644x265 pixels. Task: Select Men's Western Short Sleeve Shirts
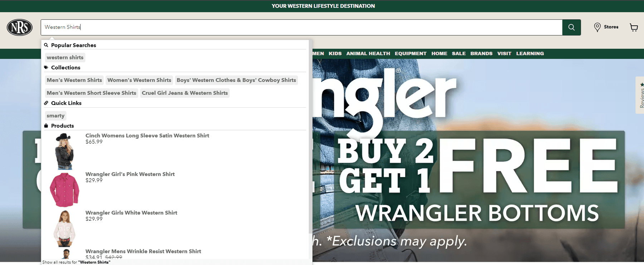(x=92, y=93)
